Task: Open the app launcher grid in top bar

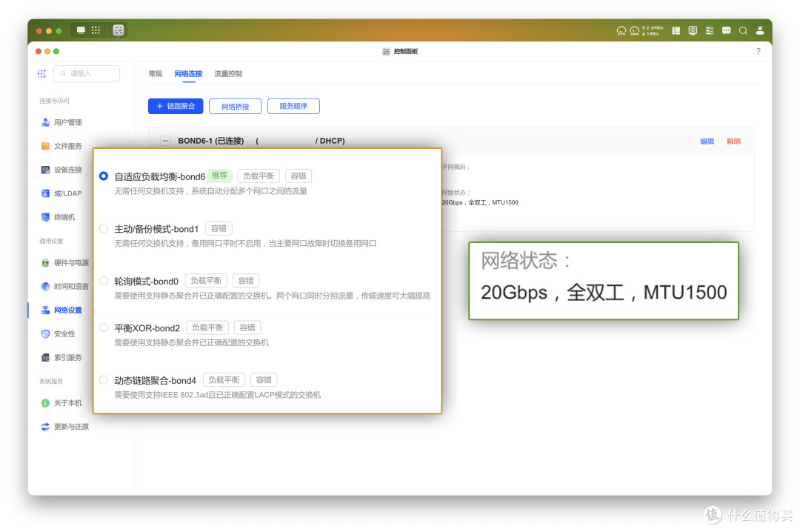Action: point(96,30)
